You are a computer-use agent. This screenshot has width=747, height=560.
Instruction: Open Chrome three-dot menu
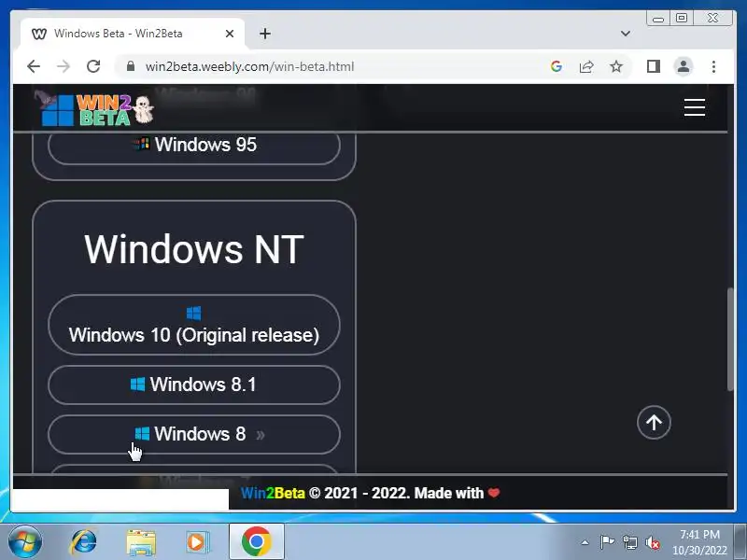click(713, 66)
